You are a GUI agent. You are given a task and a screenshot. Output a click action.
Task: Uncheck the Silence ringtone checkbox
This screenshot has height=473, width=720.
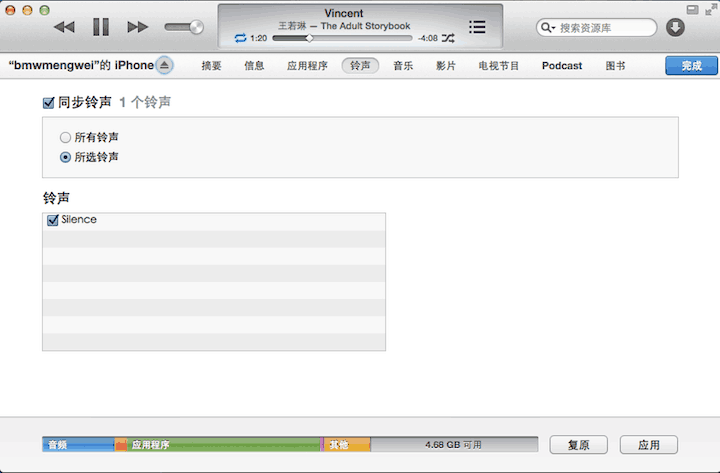click(x=53, y=220)
